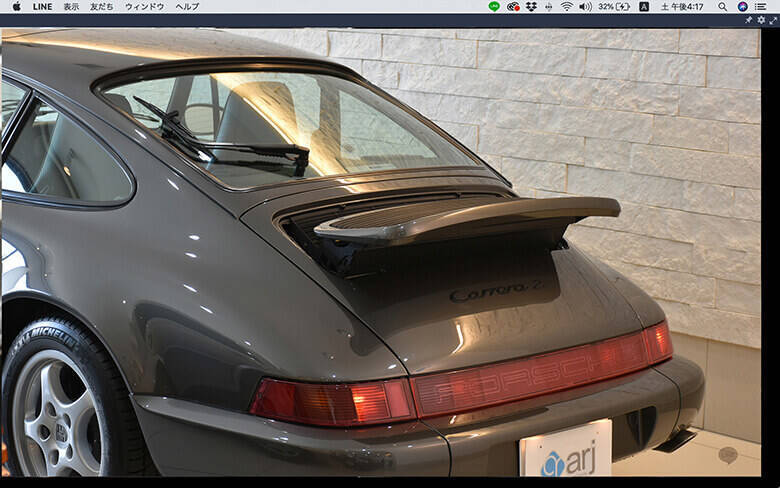Click the green LINE status icon in menu bar
Image resolution: width=780 pixels, height=488 pixels.
click(494, 6)
